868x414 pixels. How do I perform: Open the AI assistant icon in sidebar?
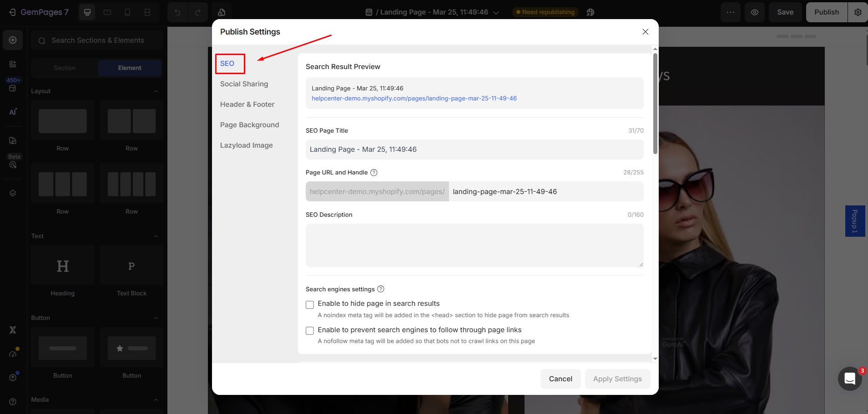tap(13, 112)
